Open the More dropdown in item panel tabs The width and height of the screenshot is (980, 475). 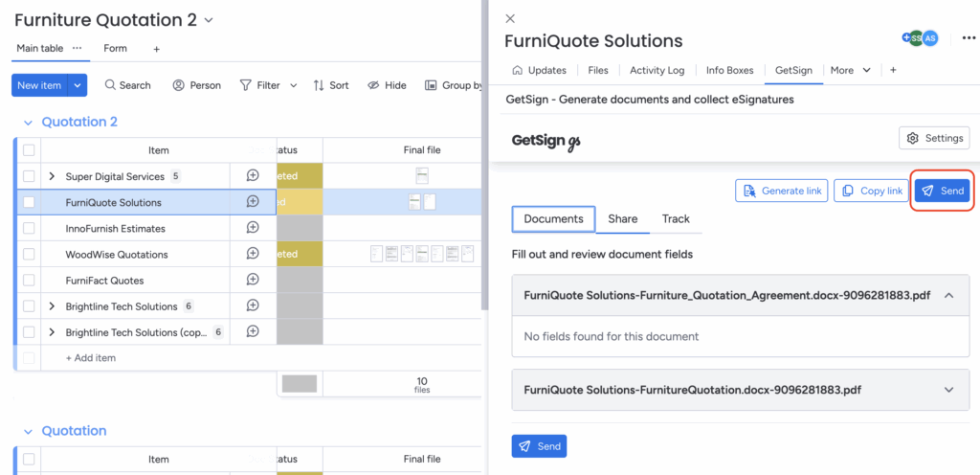(x=851, y=70)
